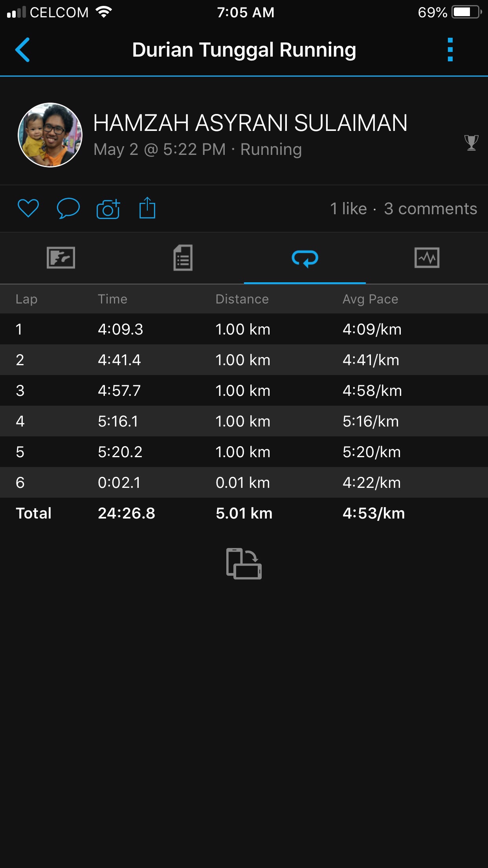Tap the Total row of the laps table
The height and width of the screenshot is (868, 488).
tap(244, 513)
